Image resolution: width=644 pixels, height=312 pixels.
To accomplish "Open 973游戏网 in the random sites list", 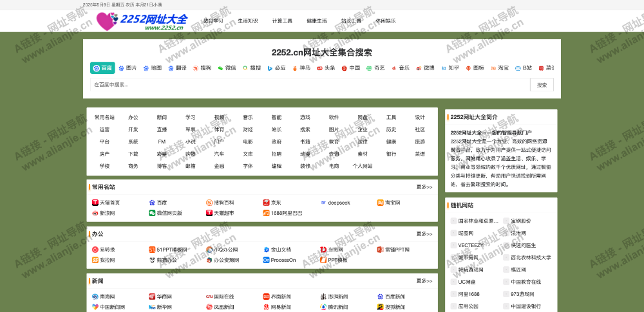I will coord(522,294).
